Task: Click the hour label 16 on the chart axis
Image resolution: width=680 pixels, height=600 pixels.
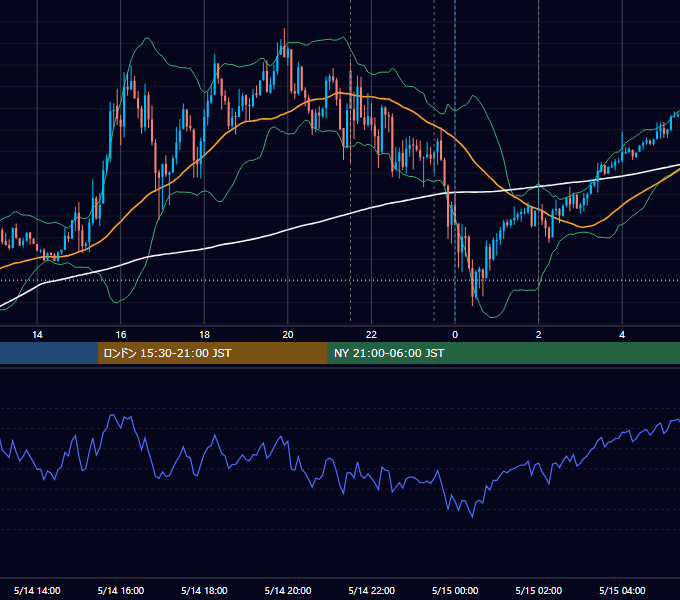Action: tap(121, 335)
